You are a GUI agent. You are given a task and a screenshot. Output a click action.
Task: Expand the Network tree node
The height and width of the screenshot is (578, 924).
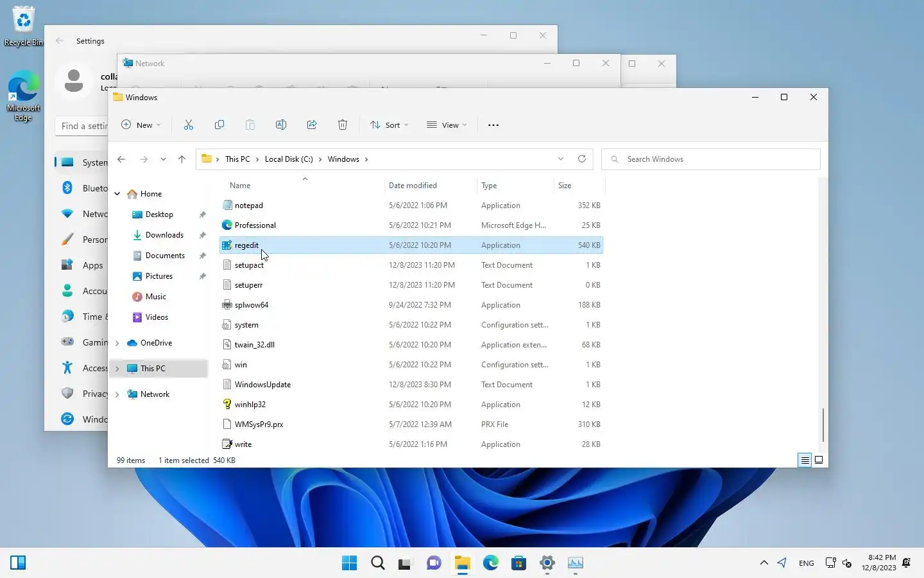[117, 394]
